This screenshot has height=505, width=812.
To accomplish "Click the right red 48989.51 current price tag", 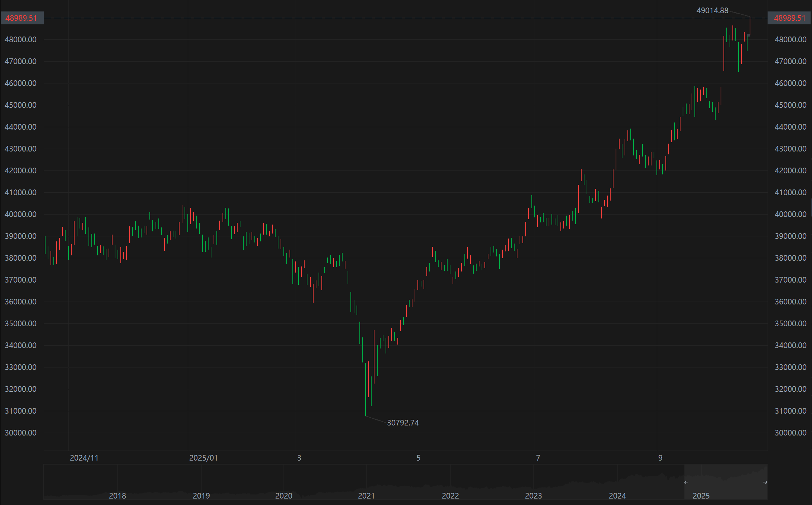I will (x=789, y=18).
